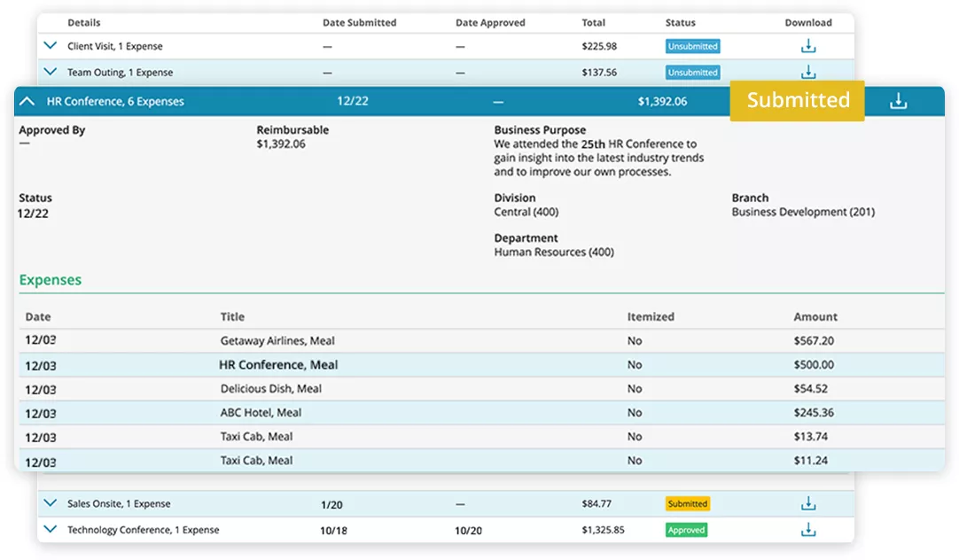Click the Submitted badge for Sales Onsite
This screenshot has height=560, width=959.
(x=687, y=503)
